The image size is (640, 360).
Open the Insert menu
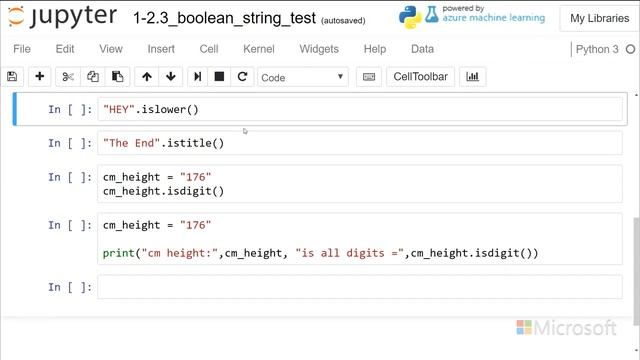pyautogui.click(x=161, y=49)
